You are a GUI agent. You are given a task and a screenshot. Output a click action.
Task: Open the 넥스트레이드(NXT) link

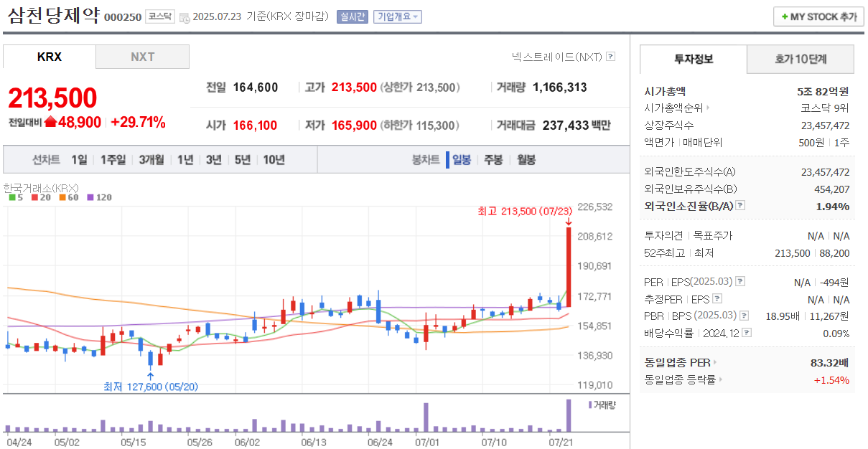[x=557, y=56]
